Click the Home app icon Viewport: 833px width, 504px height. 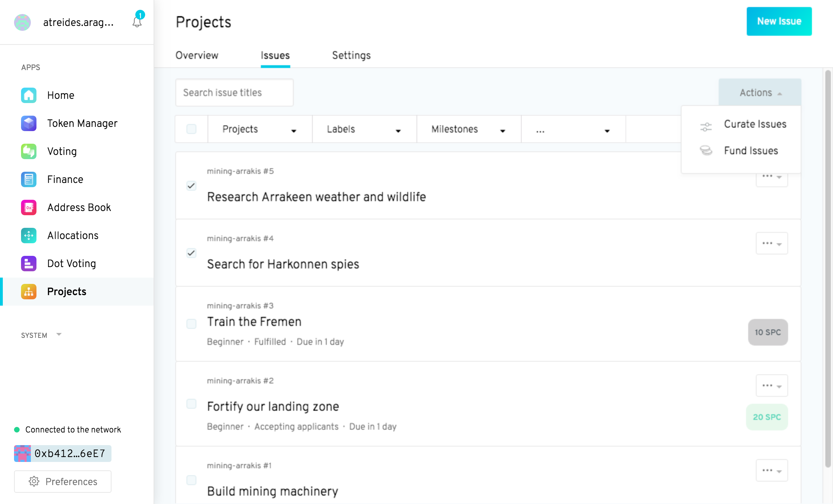(29, 95)
